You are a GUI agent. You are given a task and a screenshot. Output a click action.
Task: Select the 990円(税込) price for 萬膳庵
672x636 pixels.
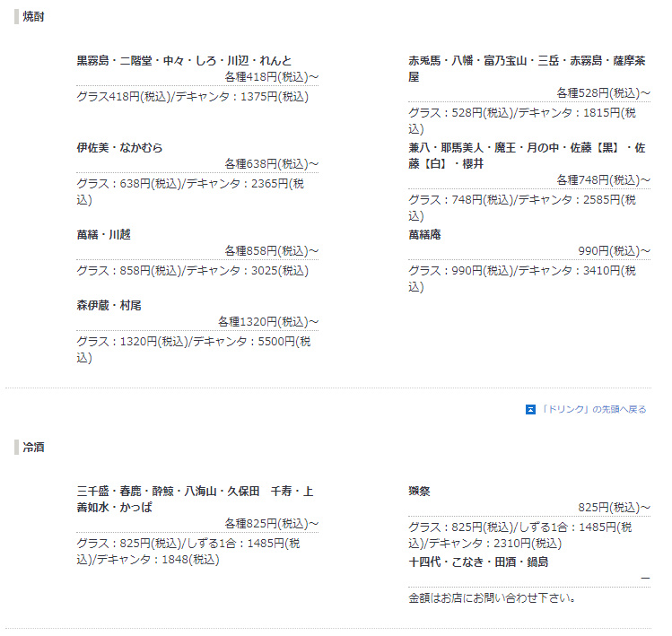click(x=614, y=251)
